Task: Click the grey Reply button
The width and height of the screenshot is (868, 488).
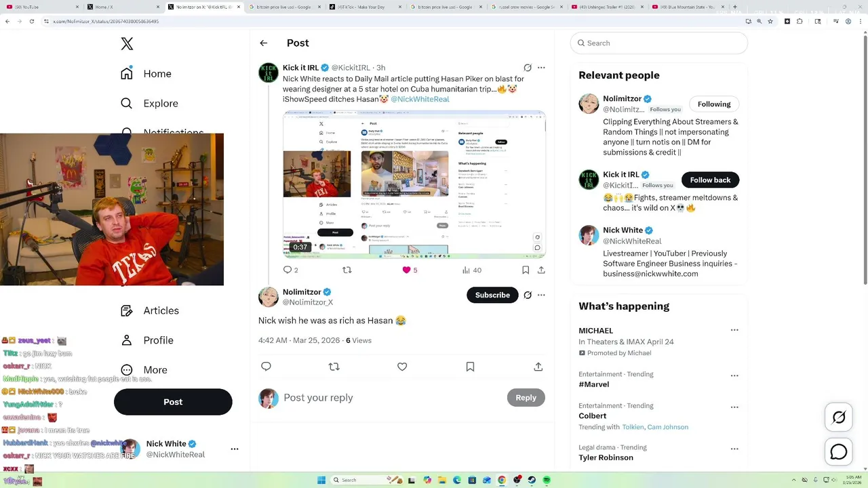Action: (526, 398)
